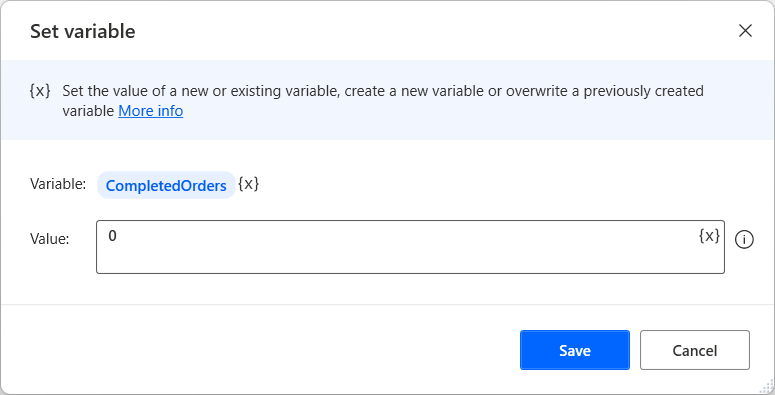Select the CompletedOrders variable chip

pyautogui.click(x=166, y=185)
